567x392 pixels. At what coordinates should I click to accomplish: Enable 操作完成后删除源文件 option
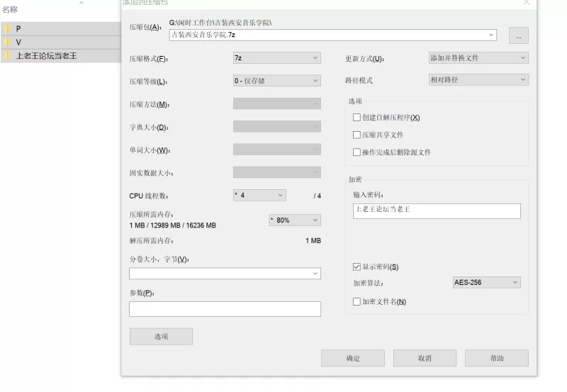357,152
